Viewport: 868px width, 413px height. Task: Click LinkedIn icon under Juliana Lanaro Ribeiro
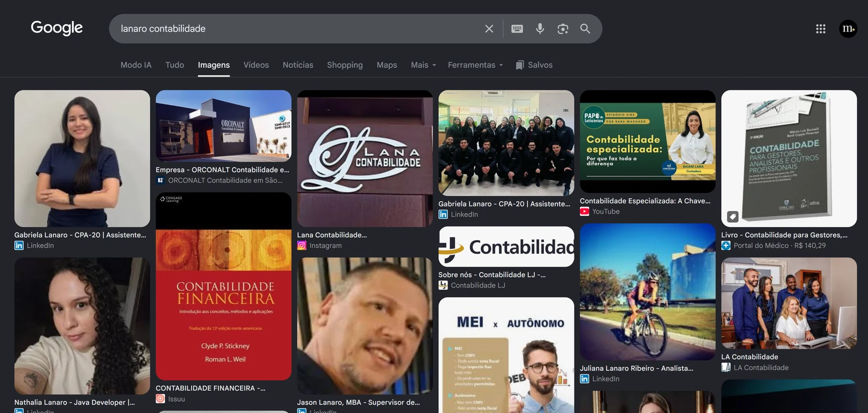point(584,379)
